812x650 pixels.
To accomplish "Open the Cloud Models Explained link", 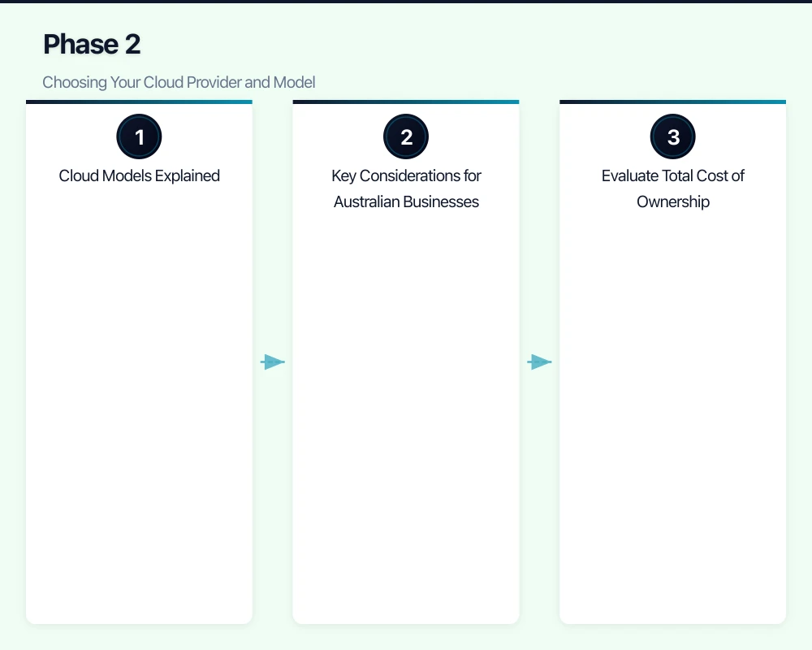I will pyautogui.click(x=139, y=175).
